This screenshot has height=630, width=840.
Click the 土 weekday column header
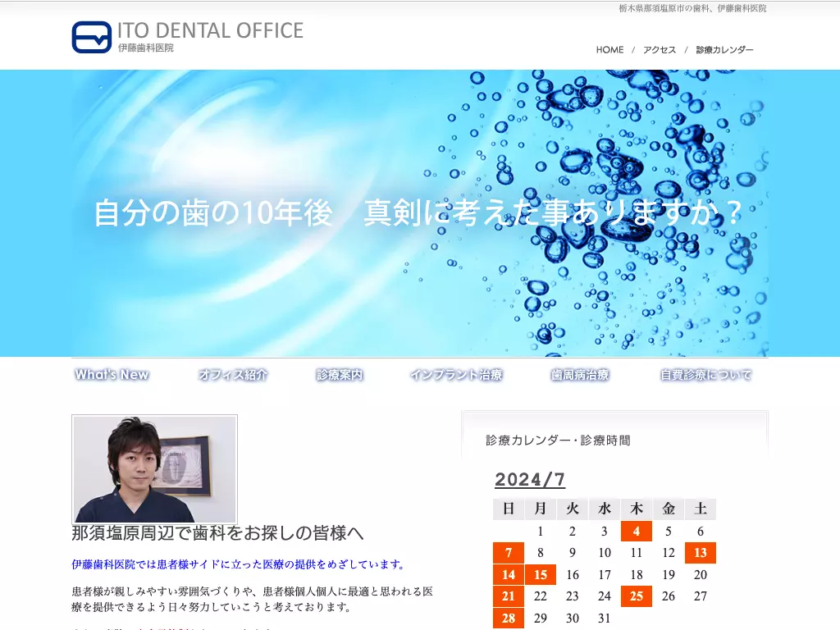click(701, 509)
